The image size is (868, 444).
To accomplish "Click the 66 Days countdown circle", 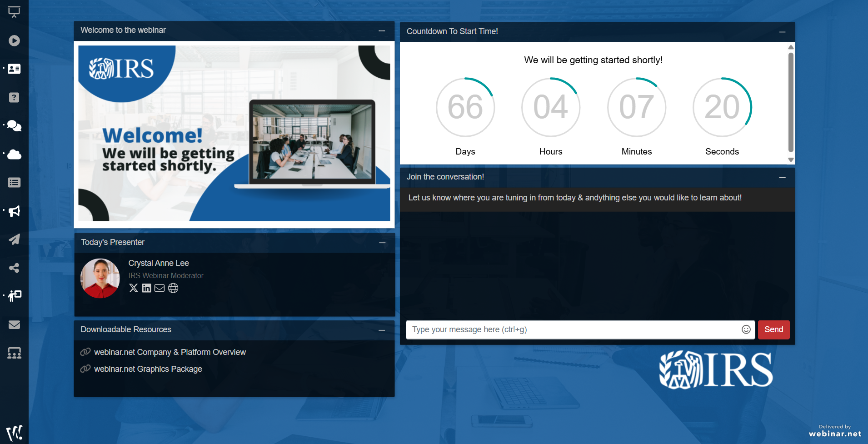I will (x=465, y=107).
